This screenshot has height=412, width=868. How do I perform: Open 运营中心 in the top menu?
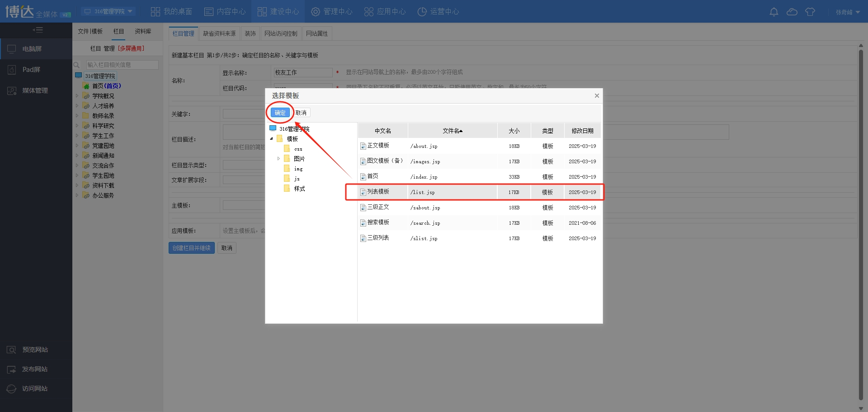click(x=438, y=11)
